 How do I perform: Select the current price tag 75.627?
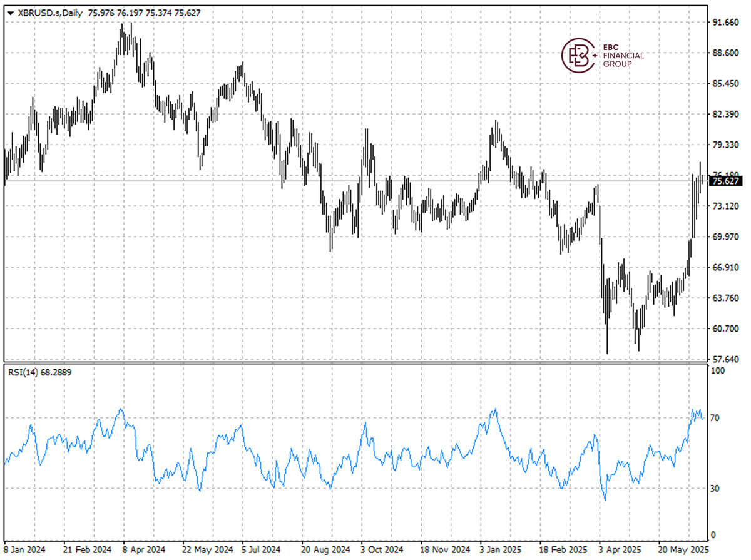(x=725, y=181)
